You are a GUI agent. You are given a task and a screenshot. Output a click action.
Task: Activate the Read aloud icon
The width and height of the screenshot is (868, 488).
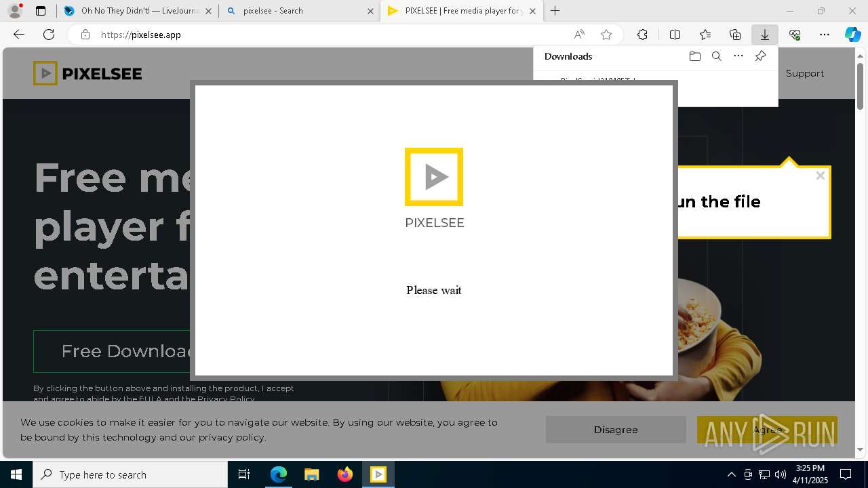pos(579,35)
